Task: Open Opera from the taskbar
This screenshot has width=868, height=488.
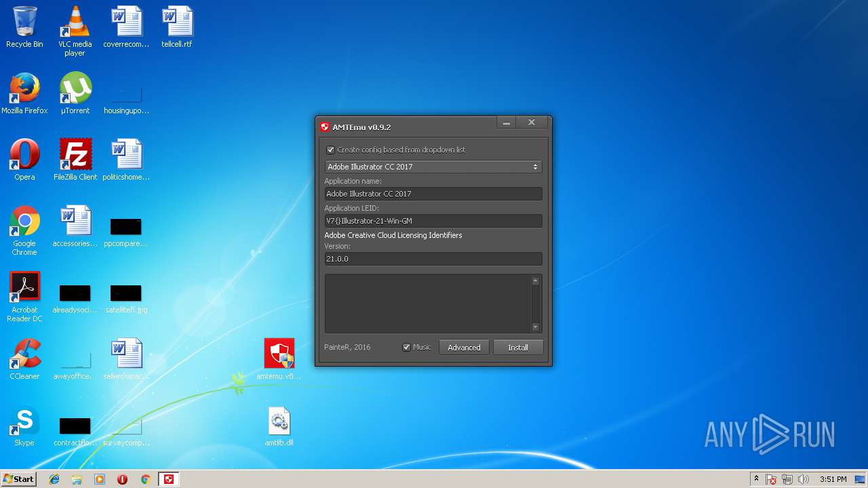Action: [122, 479]
